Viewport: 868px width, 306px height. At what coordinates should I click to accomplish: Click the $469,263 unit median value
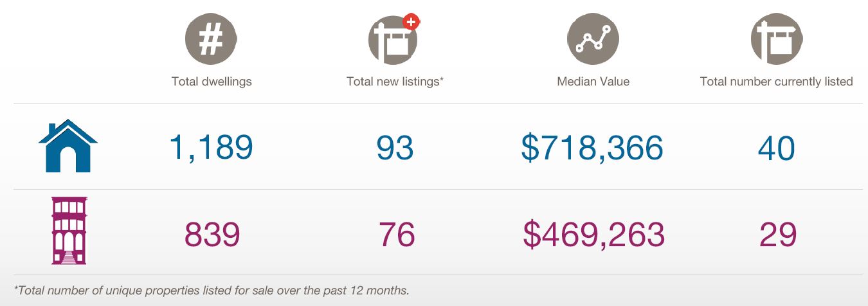(593, 234)
